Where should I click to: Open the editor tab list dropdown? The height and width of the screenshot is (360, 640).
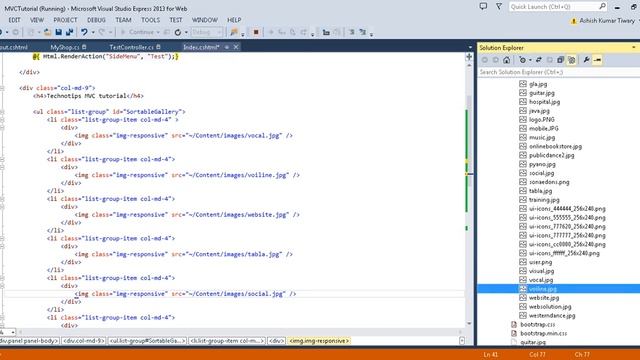pyautogui.click(x=470, y=47)
